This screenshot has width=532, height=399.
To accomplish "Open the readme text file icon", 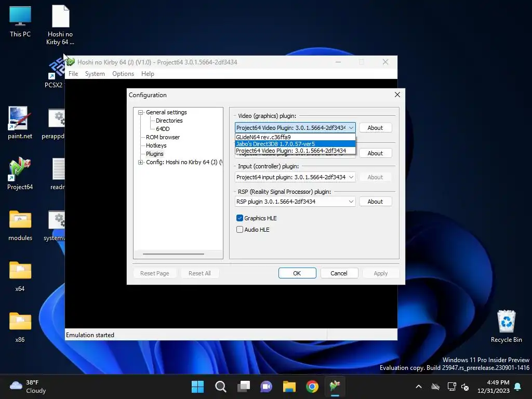I will tap(58, 174).
